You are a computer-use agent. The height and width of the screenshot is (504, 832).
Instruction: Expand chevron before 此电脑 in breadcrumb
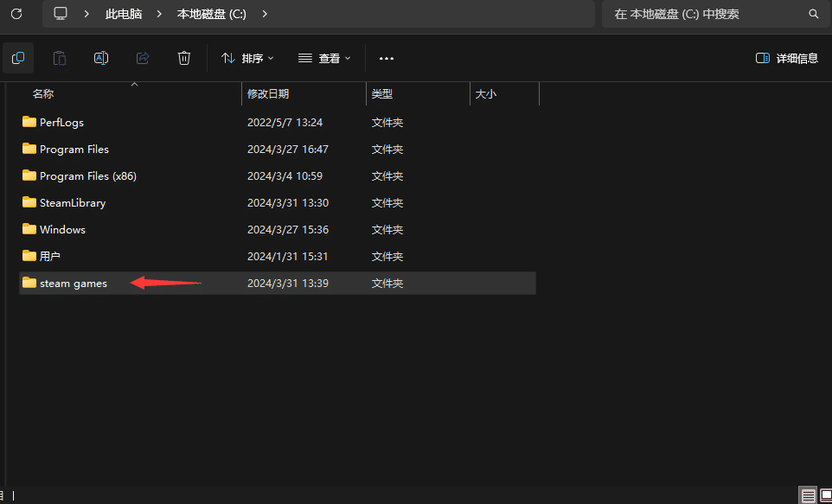pyautogui.click(x=86, y=14)
